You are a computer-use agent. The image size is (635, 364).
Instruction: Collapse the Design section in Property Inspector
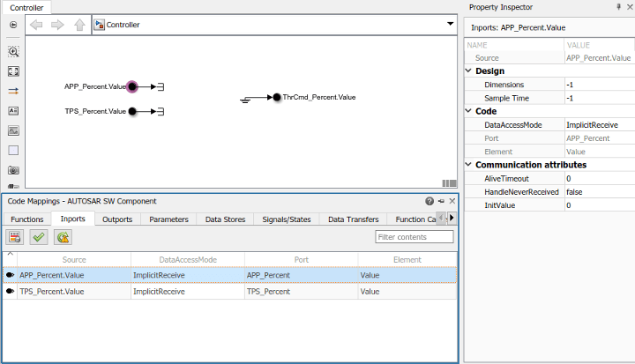tap(468, 71)
